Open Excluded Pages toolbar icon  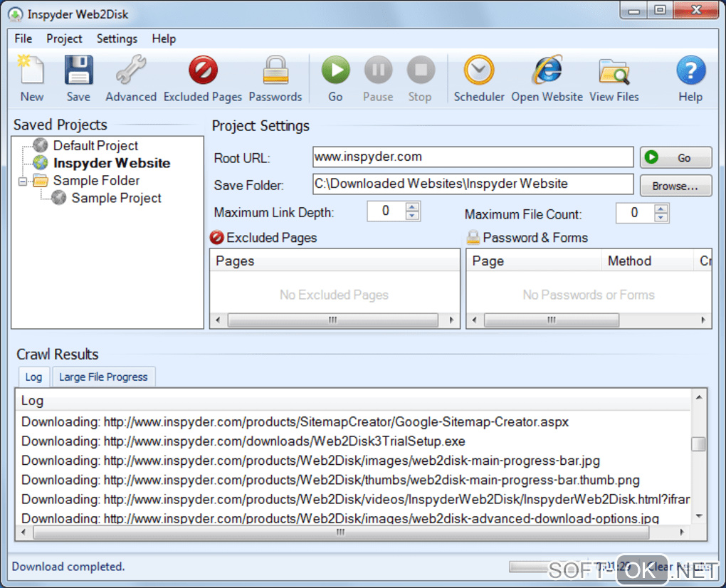(203, 78)
